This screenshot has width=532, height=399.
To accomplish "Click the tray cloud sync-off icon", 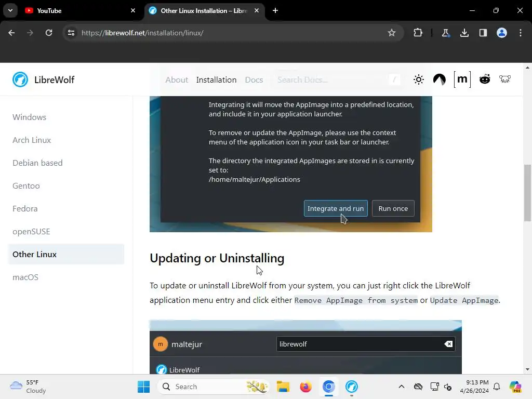I will click(418, 387).
